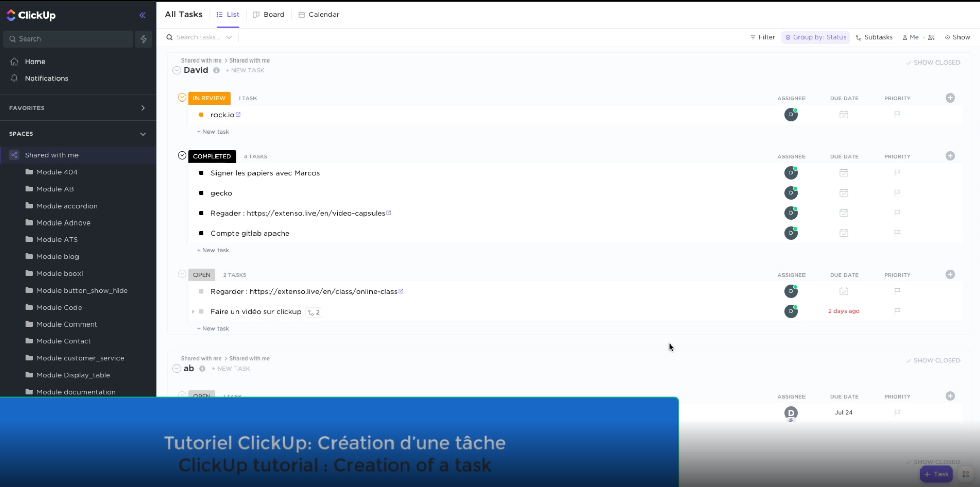This screenshot has width=980, height=487.
Task: Click the sharing people icon next to Me
Action: [931, 37]
